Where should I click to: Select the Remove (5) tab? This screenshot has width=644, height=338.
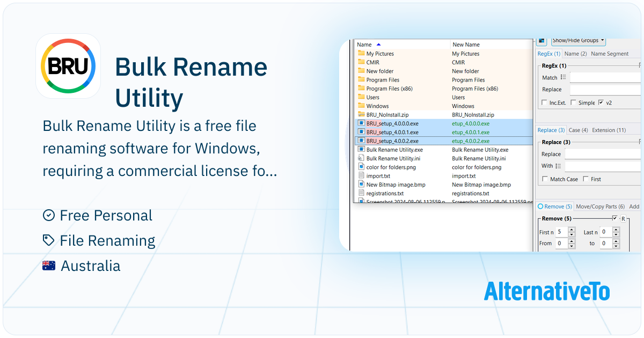pyautogui.click(x=555, y=206)
